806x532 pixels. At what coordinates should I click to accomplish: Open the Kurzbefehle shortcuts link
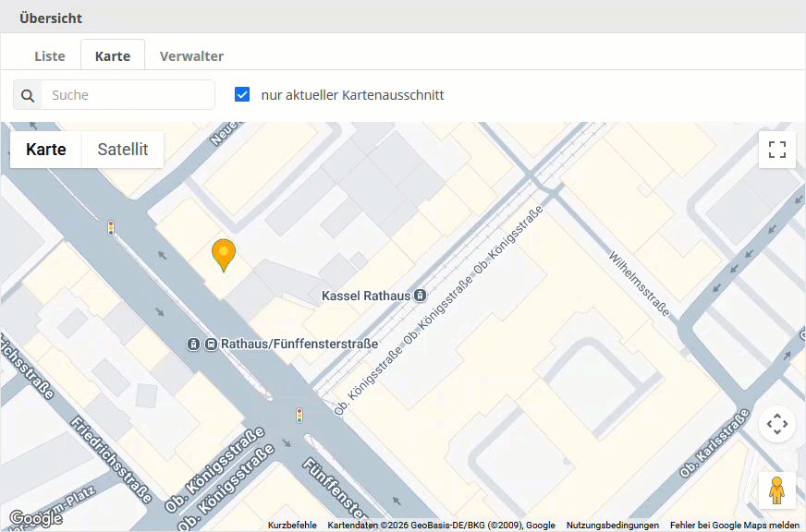point(292,525)
